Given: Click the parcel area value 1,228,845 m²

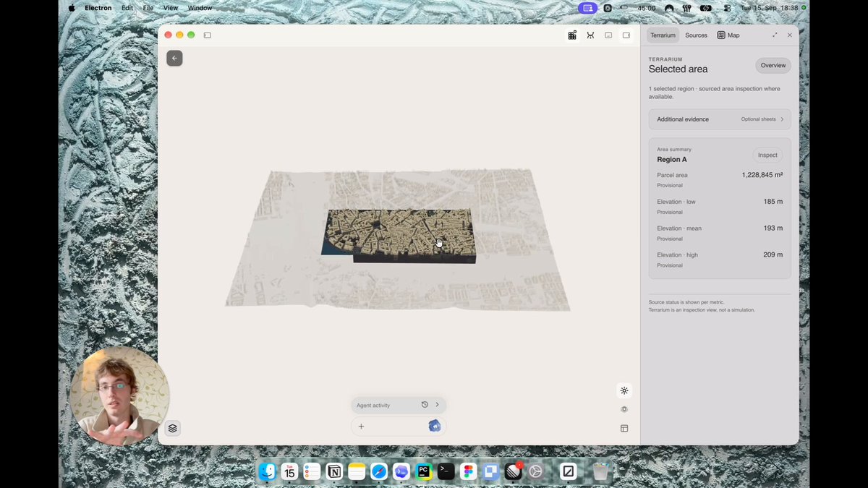Looking at the screenshot, I should pos(762,175).
